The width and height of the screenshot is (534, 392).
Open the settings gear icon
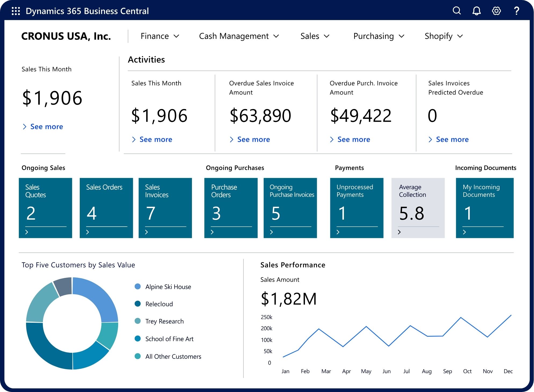[x=496, y=11]
